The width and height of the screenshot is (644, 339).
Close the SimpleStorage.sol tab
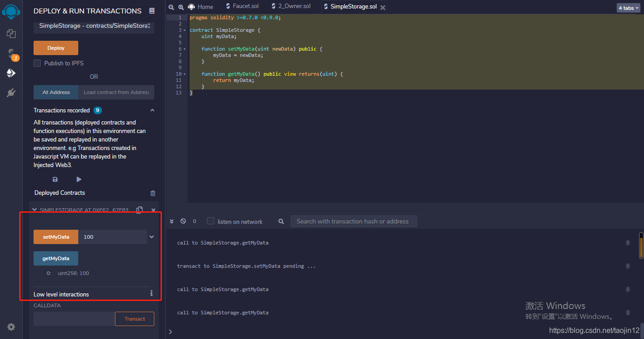[x=383, y=7]
